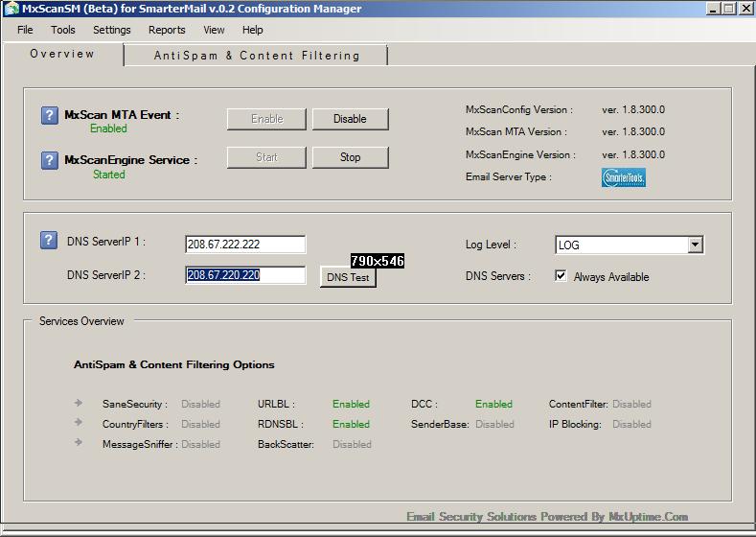Click help icon beside DNS ServerIP 1
756x537 pixels.
point(49,241)
